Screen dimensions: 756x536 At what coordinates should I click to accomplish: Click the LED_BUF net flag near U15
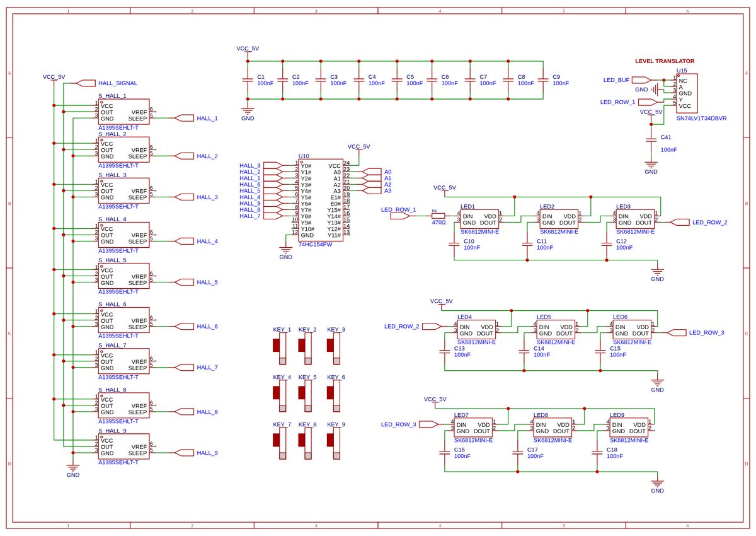[642, 80]
